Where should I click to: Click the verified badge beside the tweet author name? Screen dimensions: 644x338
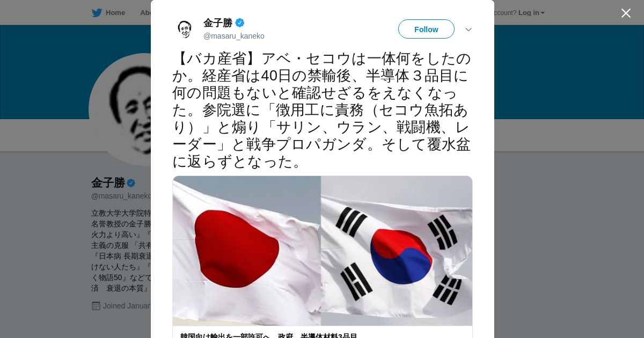[x=240, y=23]
